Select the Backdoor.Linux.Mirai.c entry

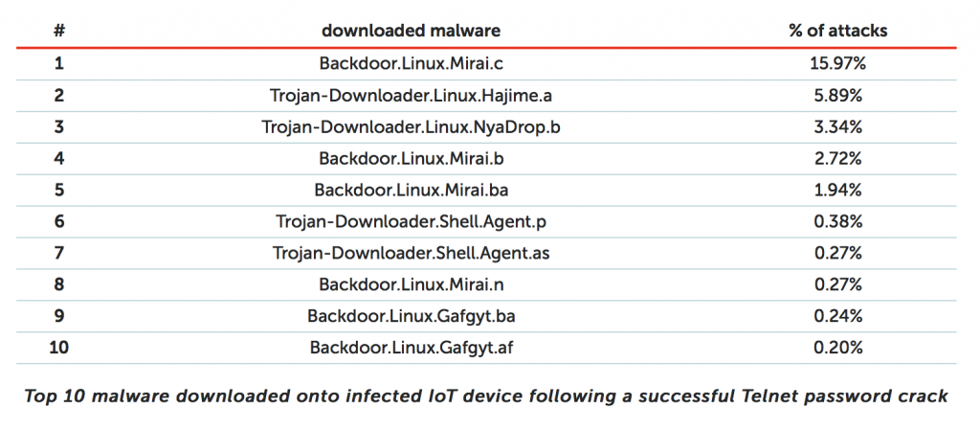pyautogui.click(x=411, y=63)
